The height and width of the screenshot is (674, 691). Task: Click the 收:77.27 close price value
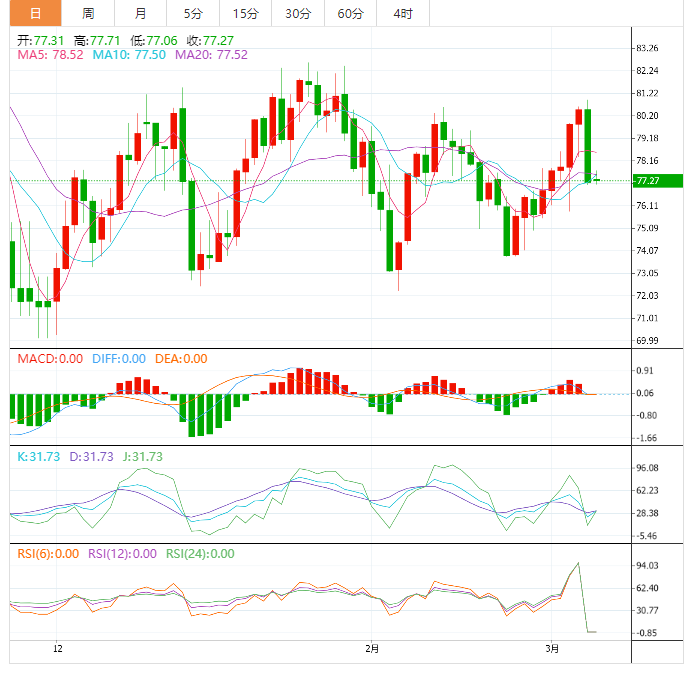click(x=210, y=41)
